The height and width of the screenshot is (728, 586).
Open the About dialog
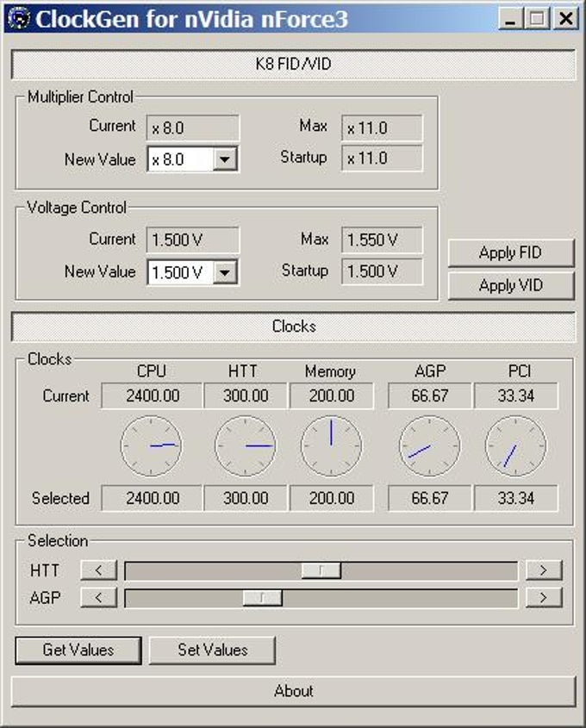pyautogui.click(x=294, y=691)
